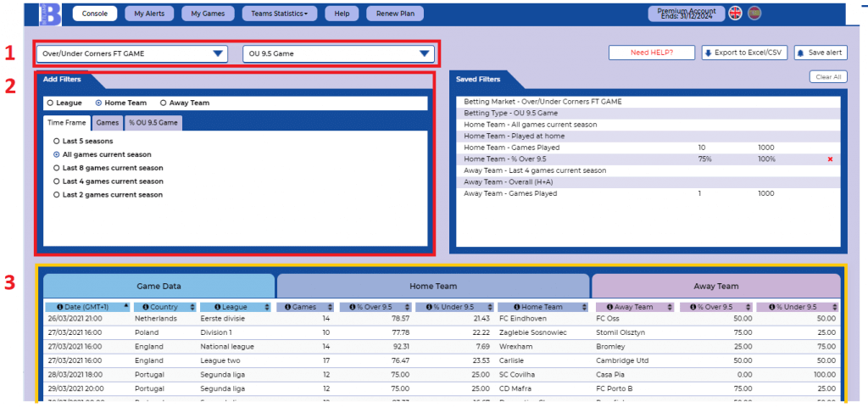Select Away Team filter radio button
This screenshot has width=868, height=407.
click(163, 103)
